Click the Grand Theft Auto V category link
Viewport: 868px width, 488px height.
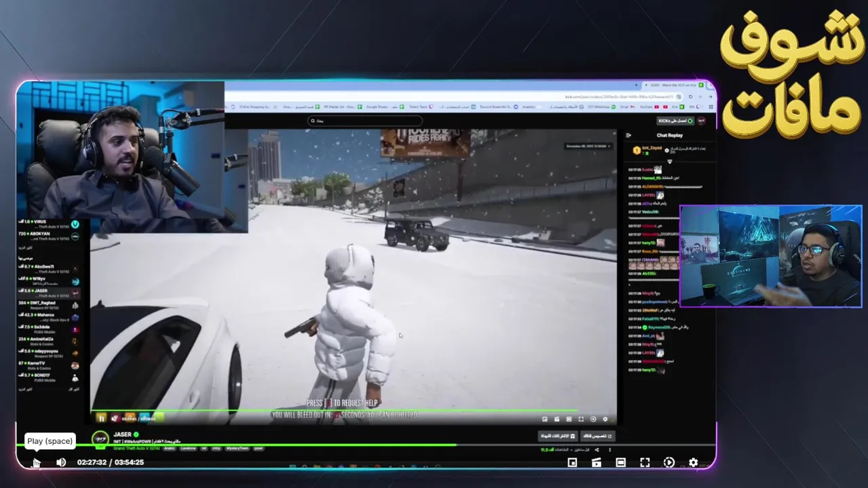click(x=137, y=448)
